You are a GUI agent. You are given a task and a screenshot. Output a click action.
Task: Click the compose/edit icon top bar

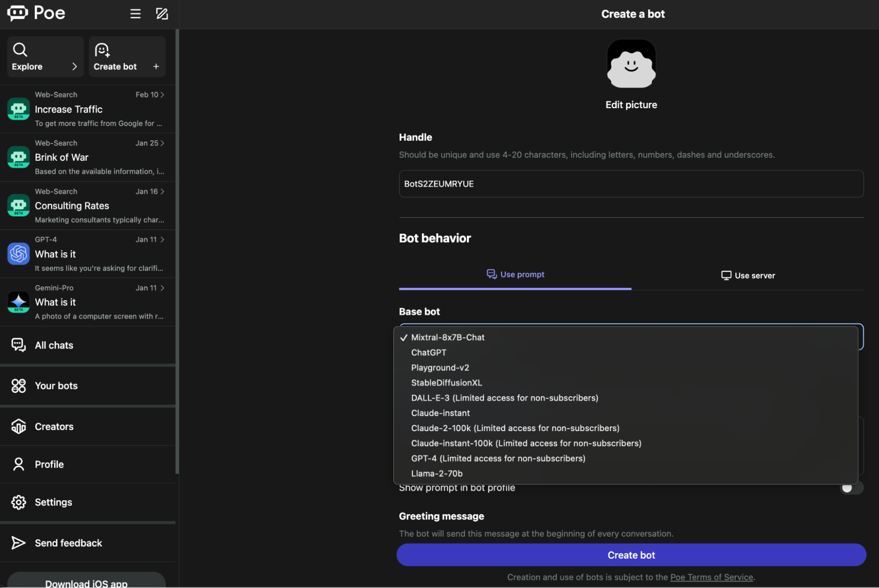161,12
